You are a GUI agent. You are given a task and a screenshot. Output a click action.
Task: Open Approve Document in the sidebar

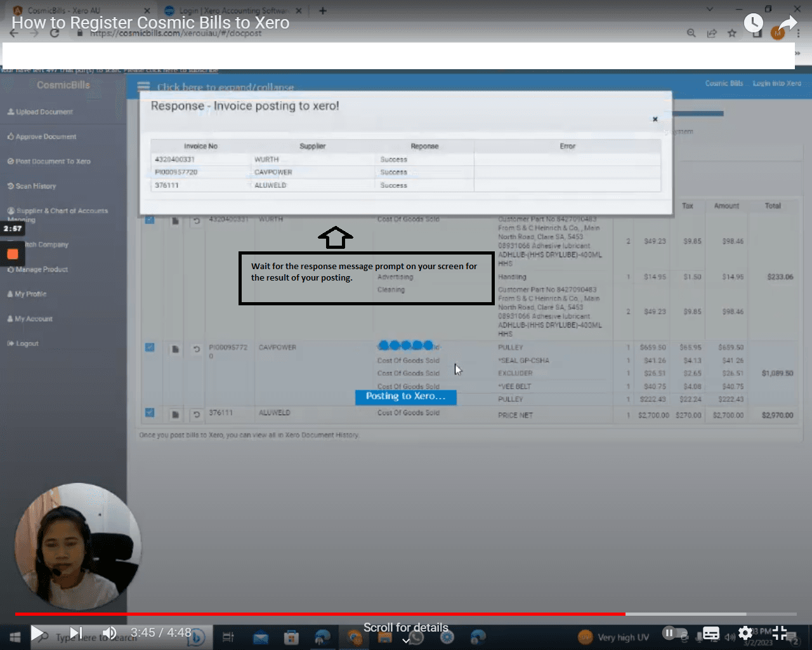click(42, 136)
